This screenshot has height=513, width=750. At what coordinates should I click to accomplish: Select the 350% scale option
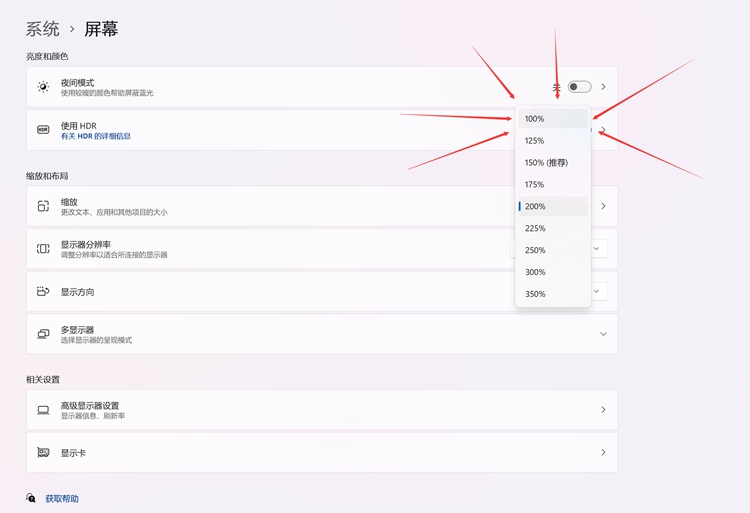tap(552, 294)
